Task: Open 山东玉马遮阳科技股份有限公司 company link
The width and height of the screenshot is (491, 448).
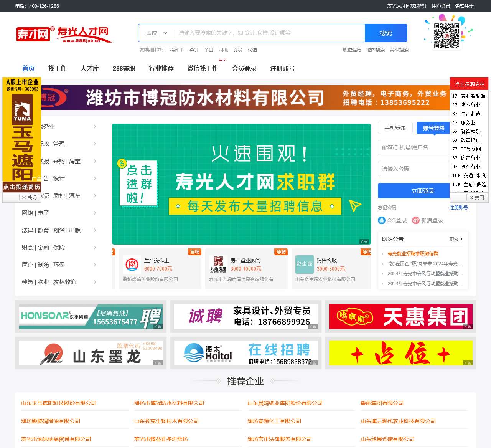Action: pos(59,403)
